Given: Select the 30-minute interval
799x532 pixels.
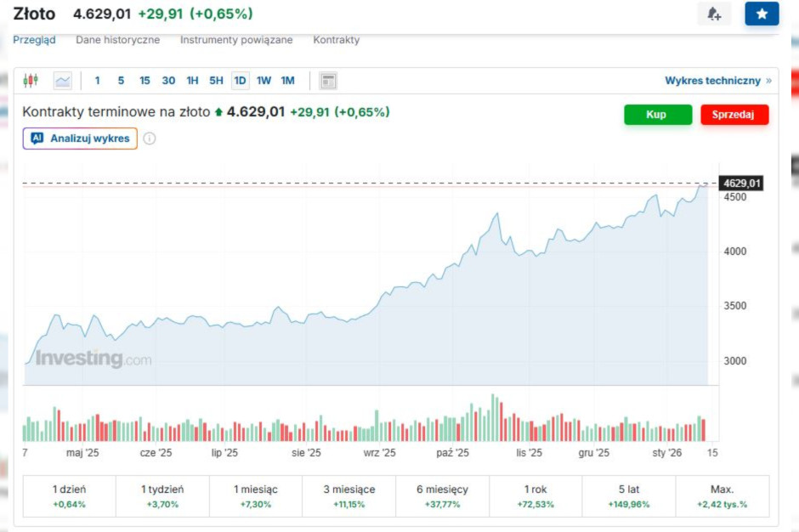Looking at the screenshot, I should [168, 80].
